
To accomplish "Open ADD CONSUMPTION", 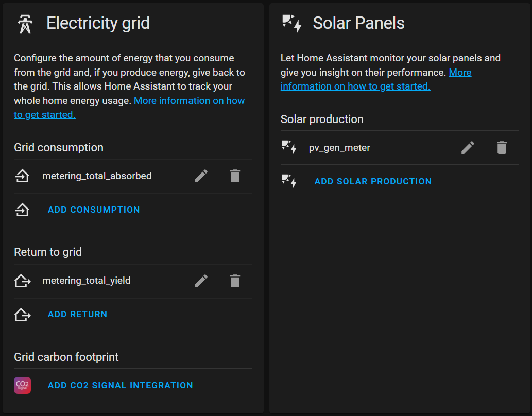I will (93, 210).
